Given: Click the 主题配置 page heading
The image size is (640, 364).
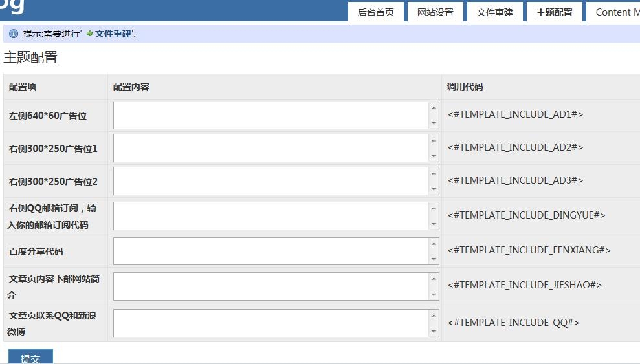Looking at the screenshot, I should [30, 58].
